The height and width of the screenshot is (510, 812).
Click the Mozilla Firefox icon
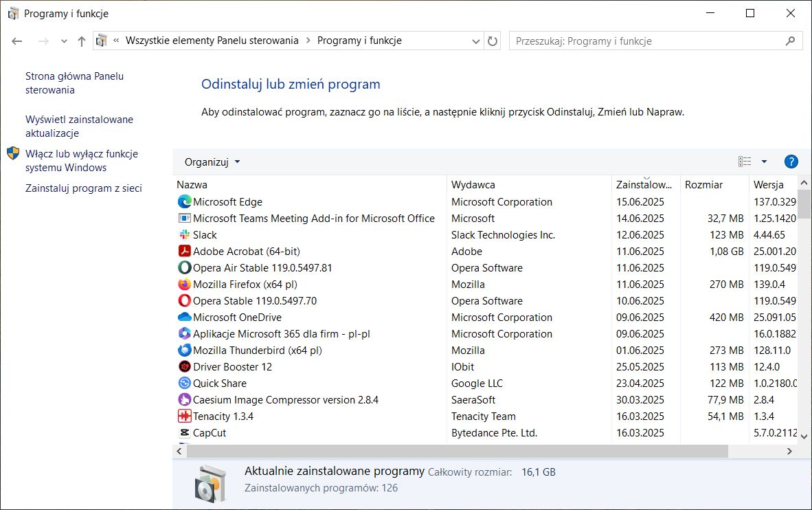pyautogui.click(x=184, y=284)
